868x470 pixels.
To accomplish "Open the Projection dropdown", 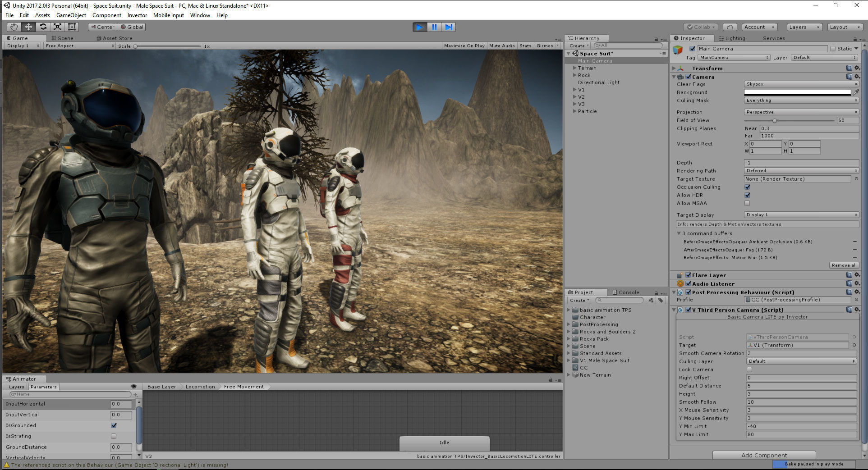I will [x=801, y=112].
